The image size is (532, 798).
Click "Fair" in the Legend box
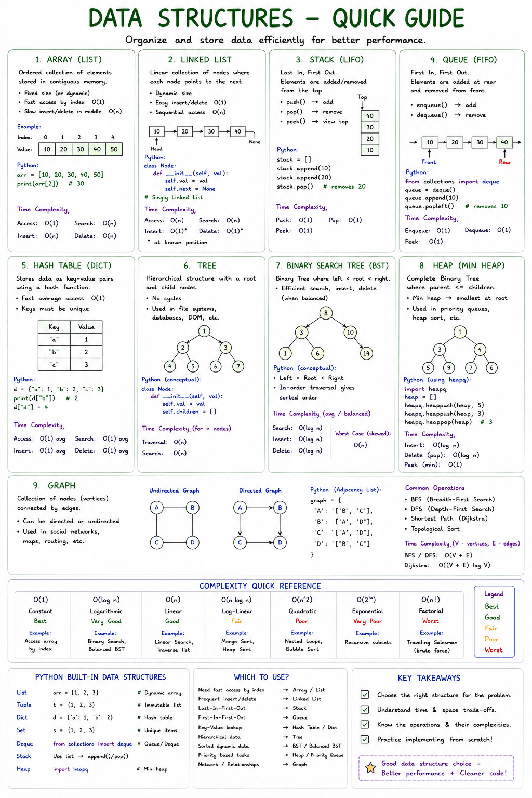(491, 628)
